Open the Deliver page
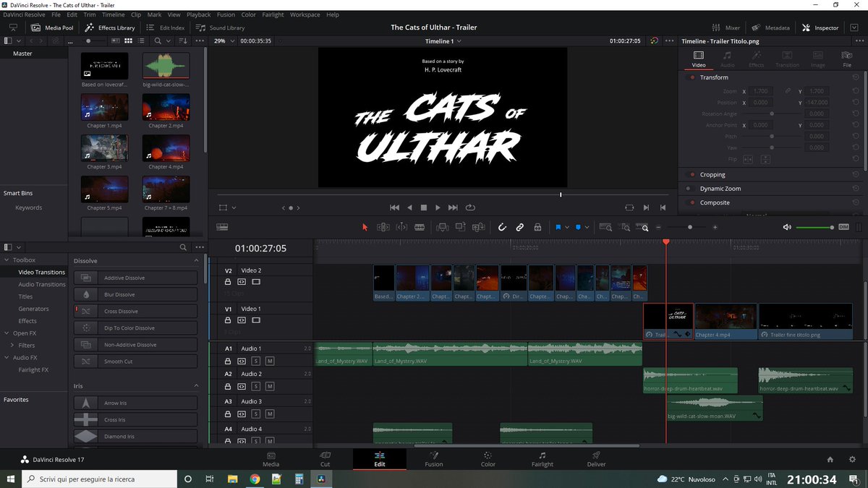 (596, 459)
